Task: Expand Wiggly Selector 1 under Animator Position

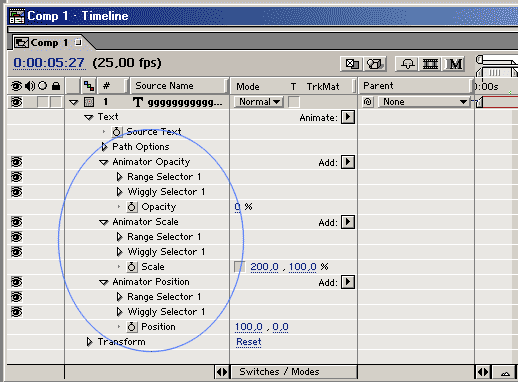Action: click(119, 312)
